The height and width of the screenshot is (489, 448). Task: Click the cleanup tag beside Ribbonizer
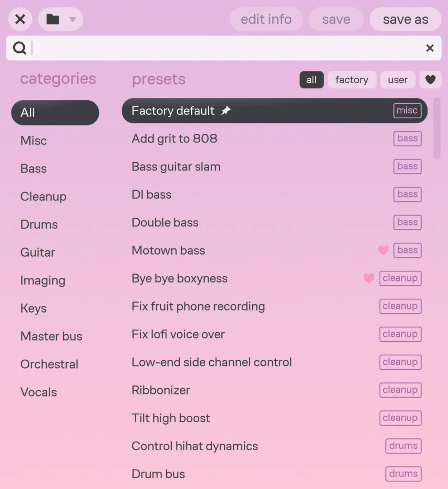tap(400, 390)
